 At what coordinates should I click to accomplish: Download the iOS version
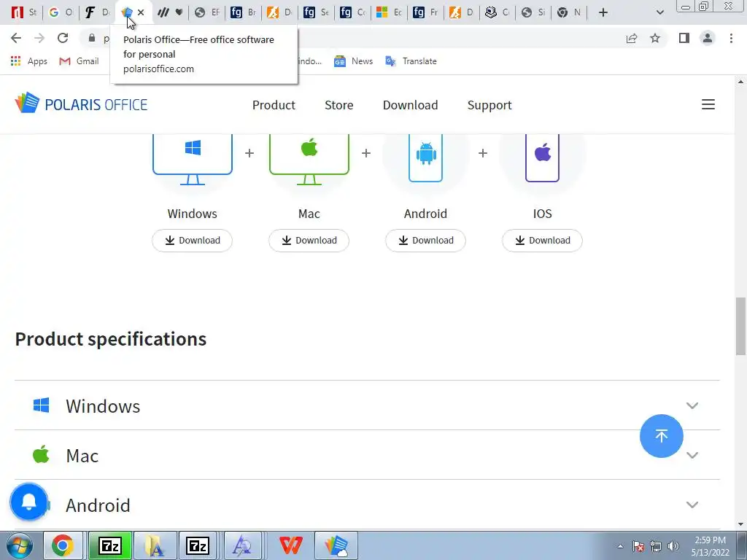(x=542, y=241)
